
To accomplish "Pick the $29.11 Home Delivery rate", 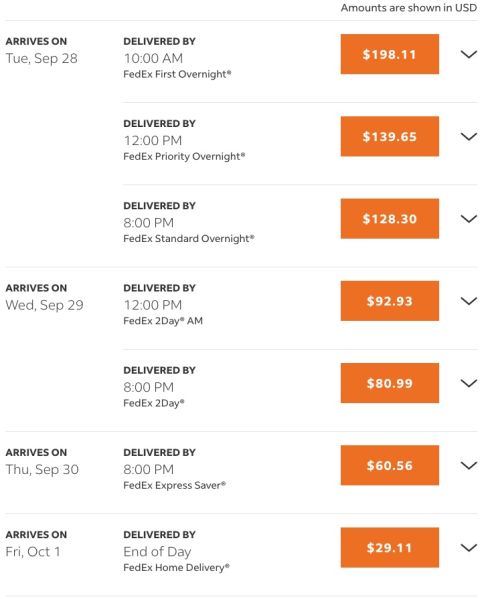I will coord(389,547).
